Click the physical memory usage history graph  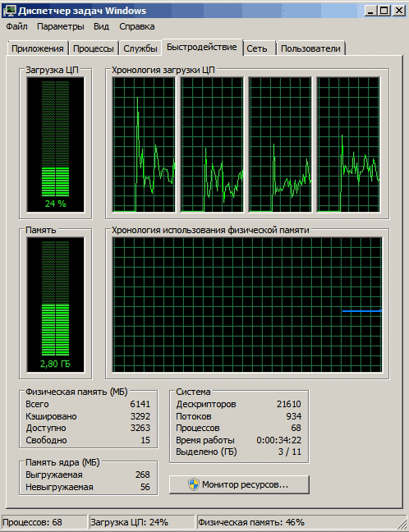point(247,305)
